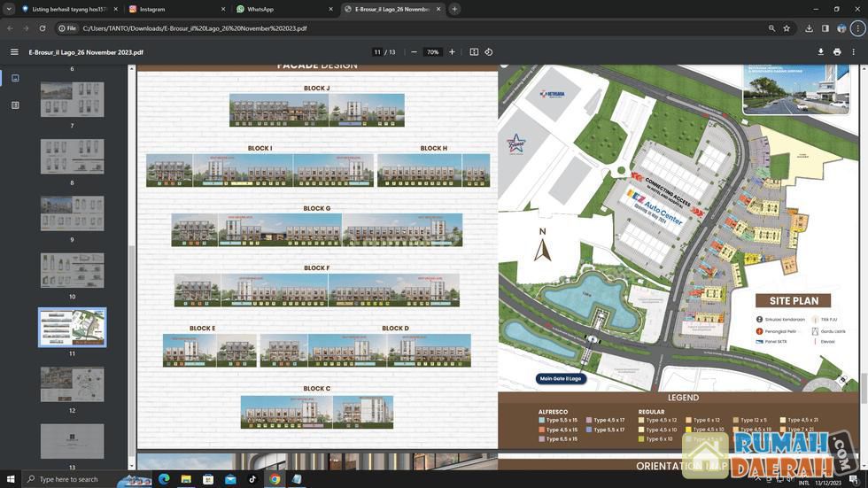Open a new tab with plus button
The width and height of the screenshot is (868, 488).
coord(454,9)
